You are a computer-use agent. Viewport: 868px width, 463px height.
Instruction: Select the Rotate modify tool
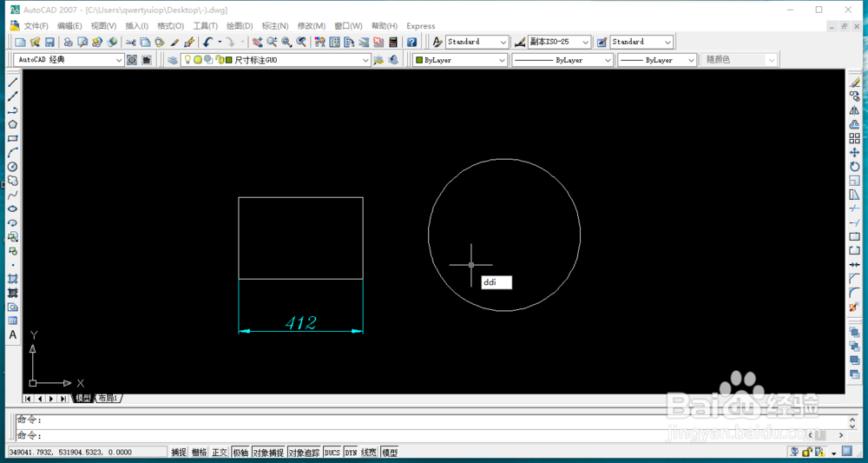(x=855, y=166)
